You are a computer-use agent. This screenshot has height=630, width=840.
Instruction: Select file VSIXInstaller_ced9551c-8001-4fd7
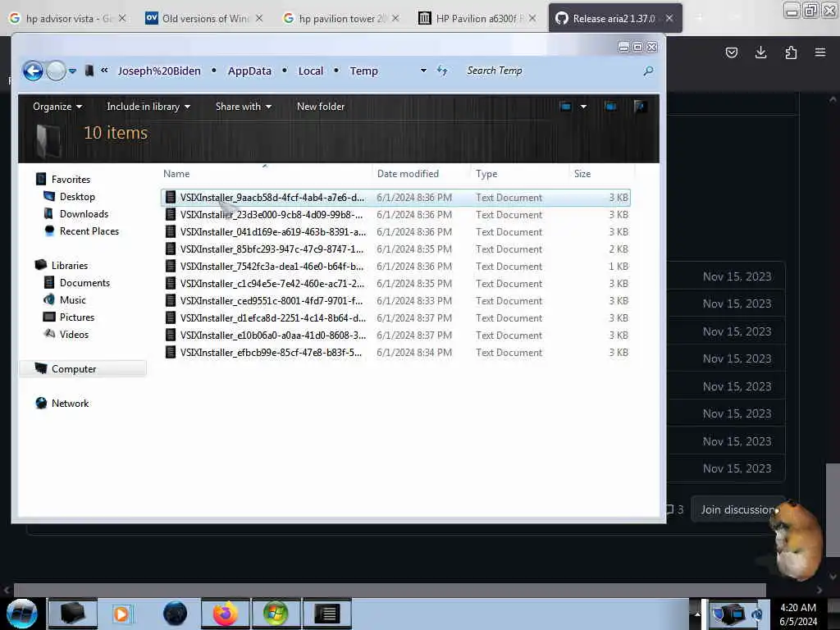pyautogui.click(x=395, y=300)
